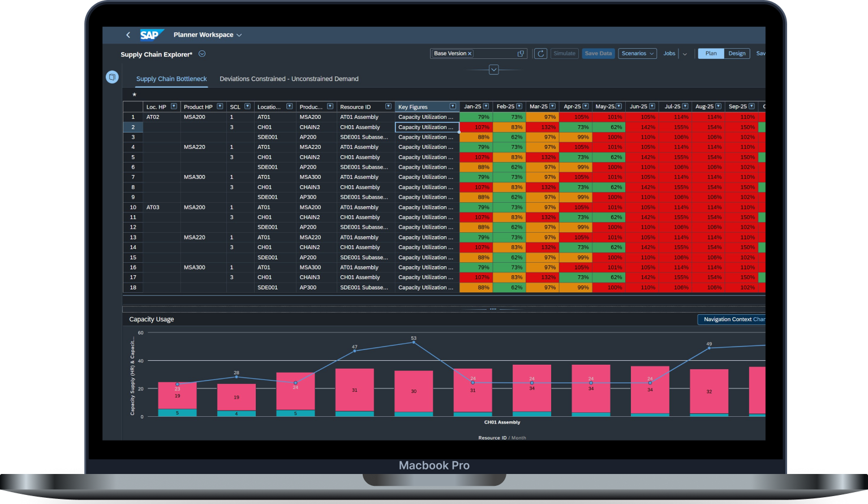Click the Navigation Context Chart button

(x=732, y=319)
